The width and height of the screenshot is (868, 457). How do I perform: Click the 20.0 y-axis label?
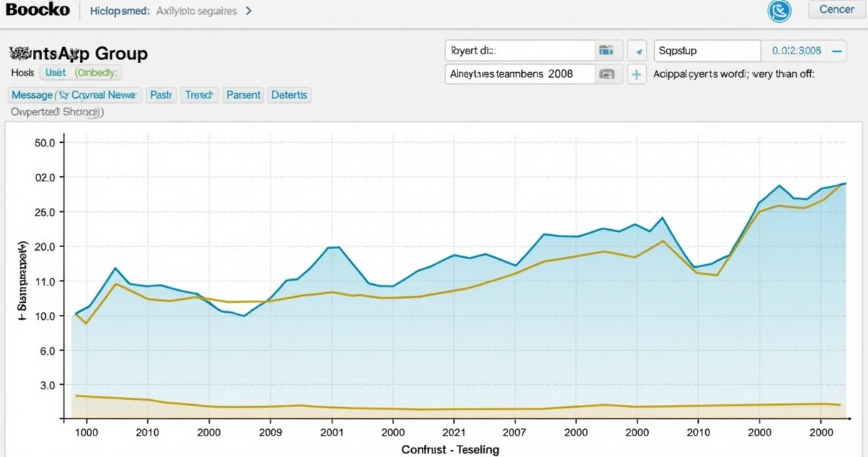coord(44,246)
